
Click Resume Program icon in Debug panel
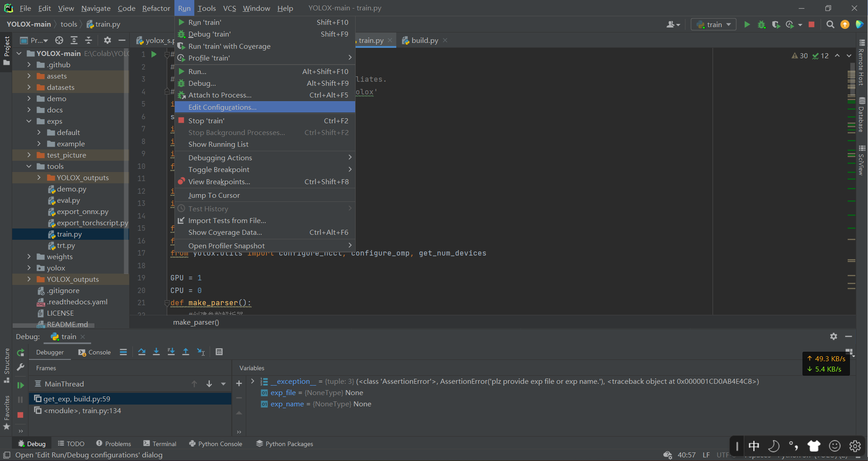point(20,385)
